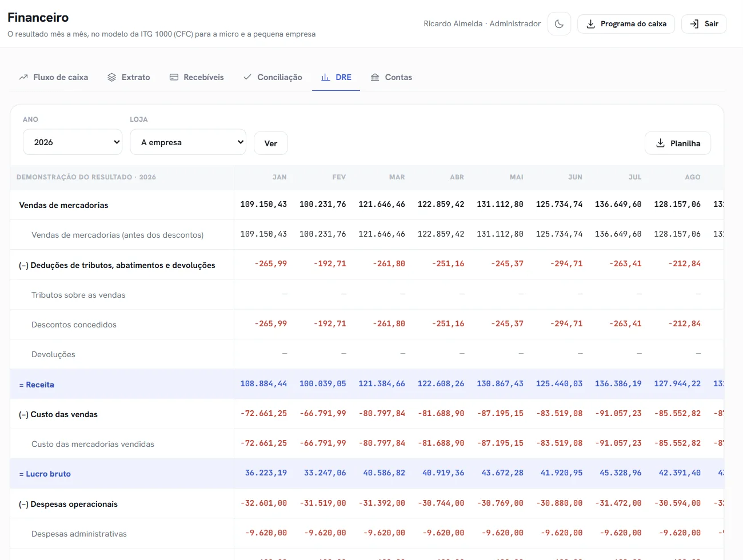
Task: Click the Despesas operacionais row label
Action: coord(68,504)
